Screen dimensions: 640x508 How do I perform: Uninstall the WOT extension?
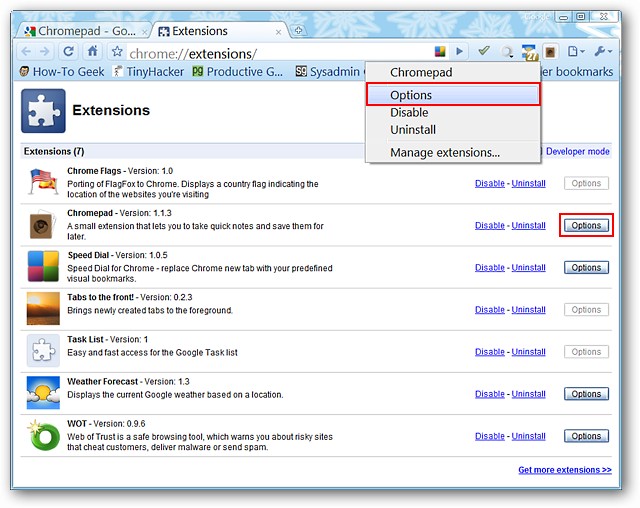pyautogui.click(x=529, y=436)
